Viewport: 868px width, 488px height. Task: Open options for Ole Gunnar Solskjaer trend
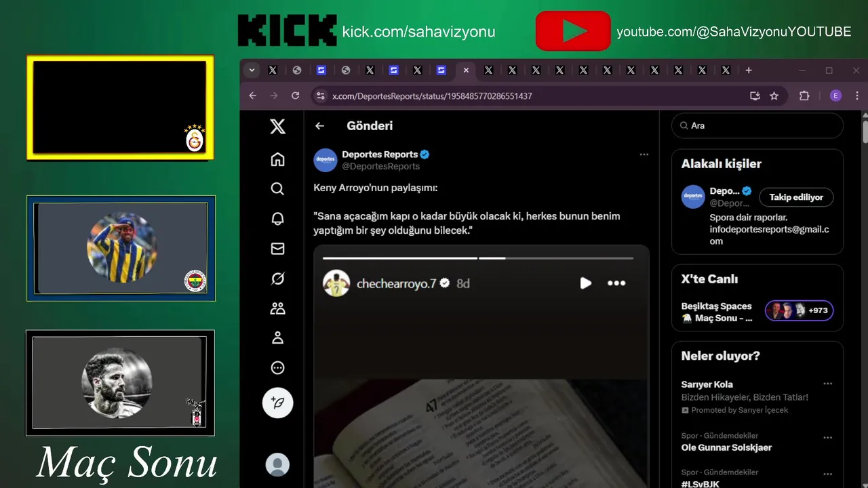827,438
